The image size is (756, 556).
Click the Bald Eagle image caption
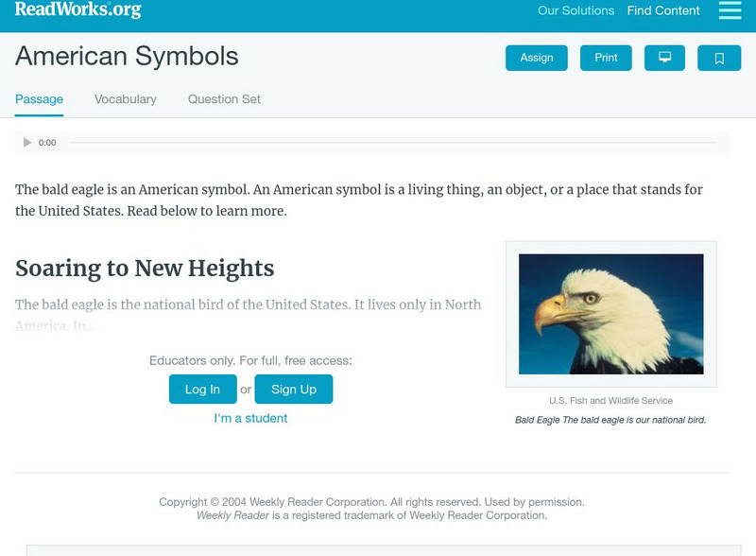pyautogui.click(x=610, y=420)
